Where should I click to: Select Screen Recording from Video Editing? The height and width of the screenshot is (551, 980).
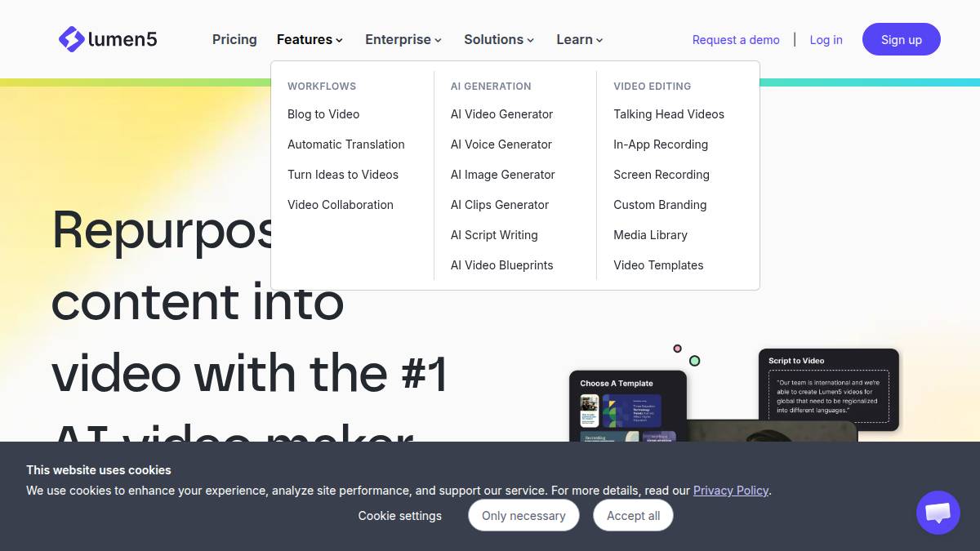click(x=661, y=175)
